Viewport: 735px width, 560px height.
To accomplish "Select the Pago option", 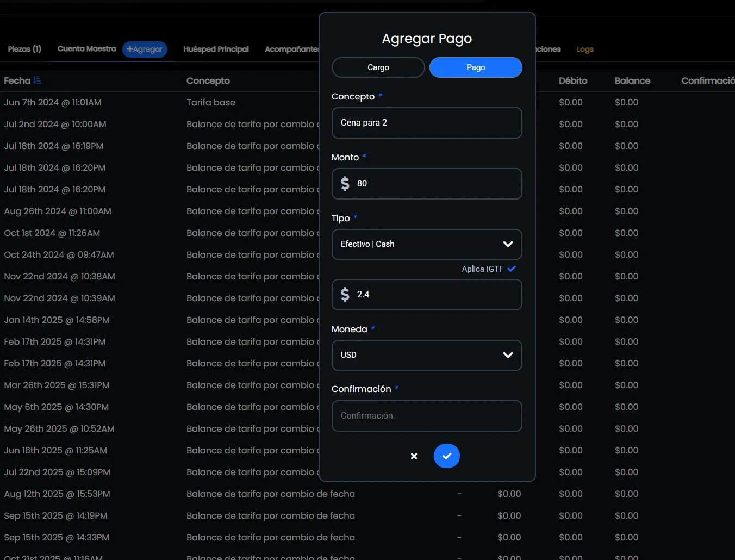I will point(476,67).
